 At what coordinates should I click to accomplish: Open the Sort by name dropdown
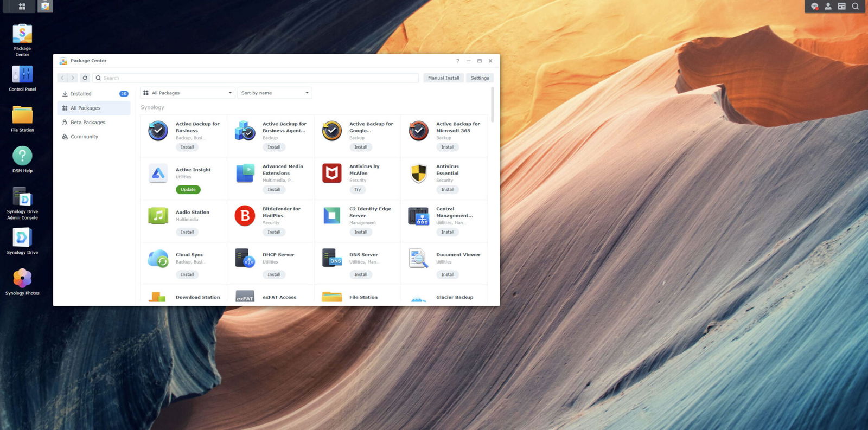275,93
